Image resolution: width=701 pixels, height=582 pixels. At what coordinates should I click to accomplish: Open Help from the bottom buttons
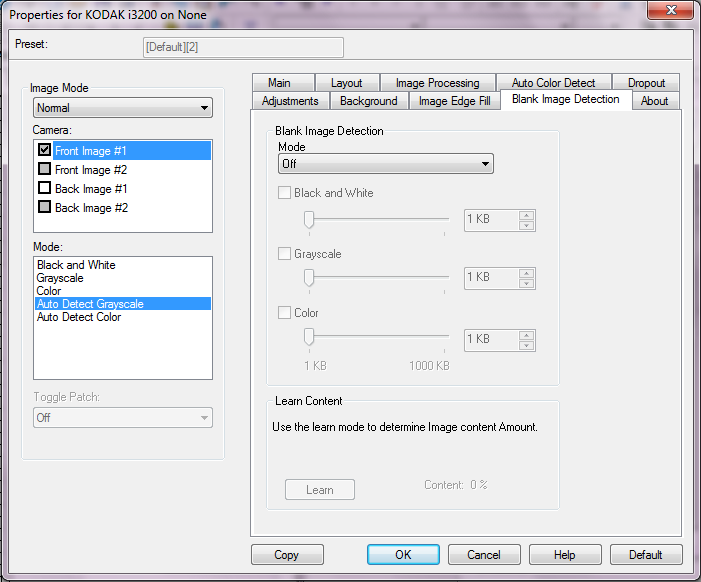coord(565,554)
